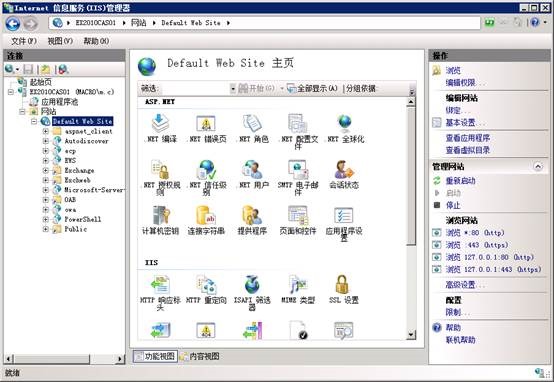
Task: Open the .NET 编译 feature icon
Action: coord(160,128)
